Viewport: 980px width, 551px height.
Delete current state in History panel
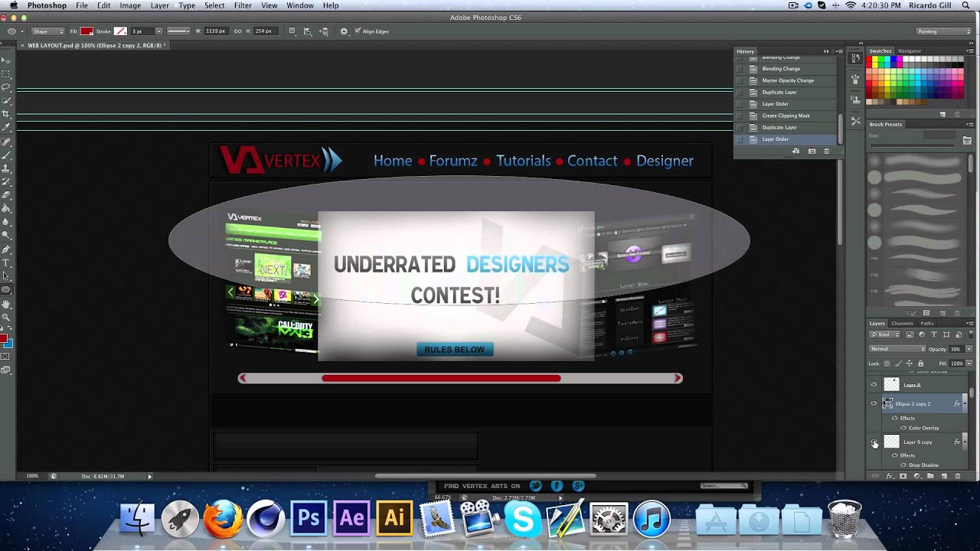[826, 152]
